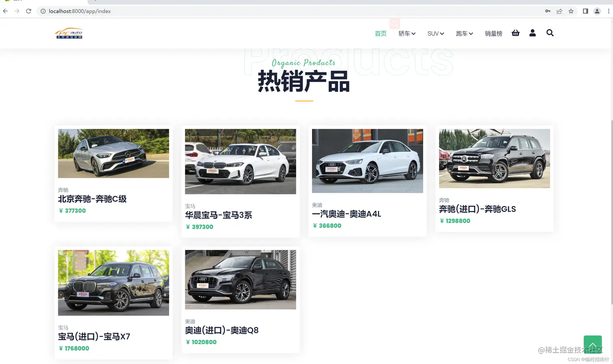613x364 pixels.
Task: Click the black Audi Q8 photo
Action: tap(240, 280)
